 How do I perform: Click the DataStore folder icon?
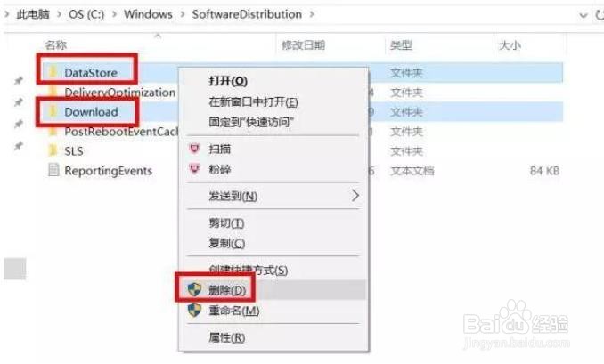(53, 72)
